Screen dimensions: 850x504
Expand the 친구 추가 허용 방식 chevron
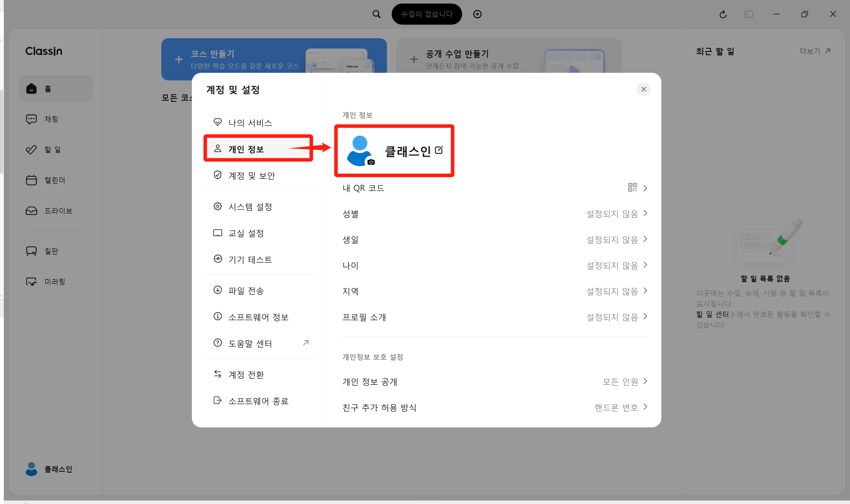645,407
